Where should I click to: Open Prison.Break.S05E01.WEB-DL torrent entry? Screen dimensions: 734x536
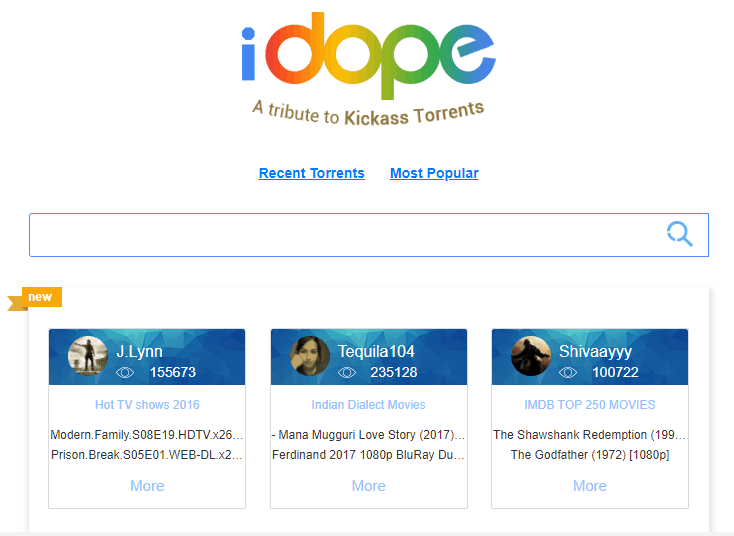click(147, 455)
